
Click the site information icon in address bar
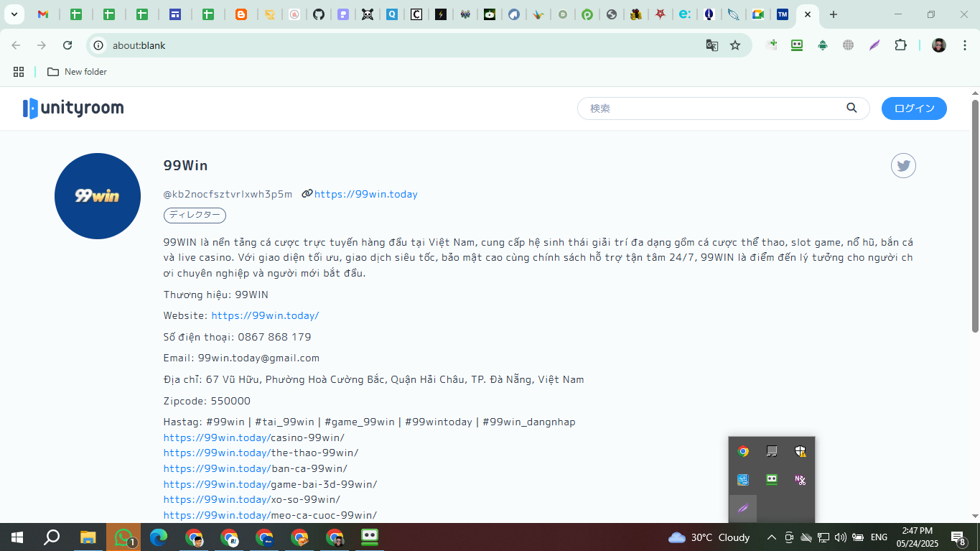pyautogui.click(x=99, y=45)
